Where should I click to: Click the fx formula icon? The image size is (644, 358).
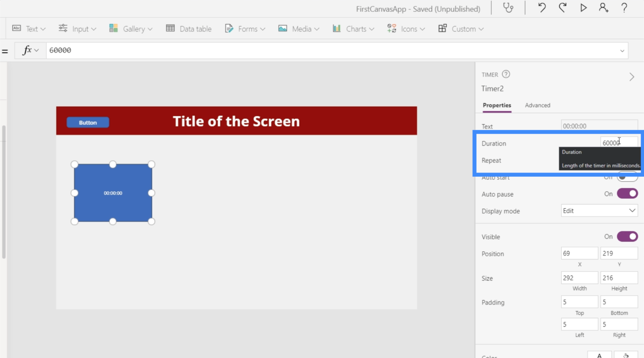(x=27, y=50)
